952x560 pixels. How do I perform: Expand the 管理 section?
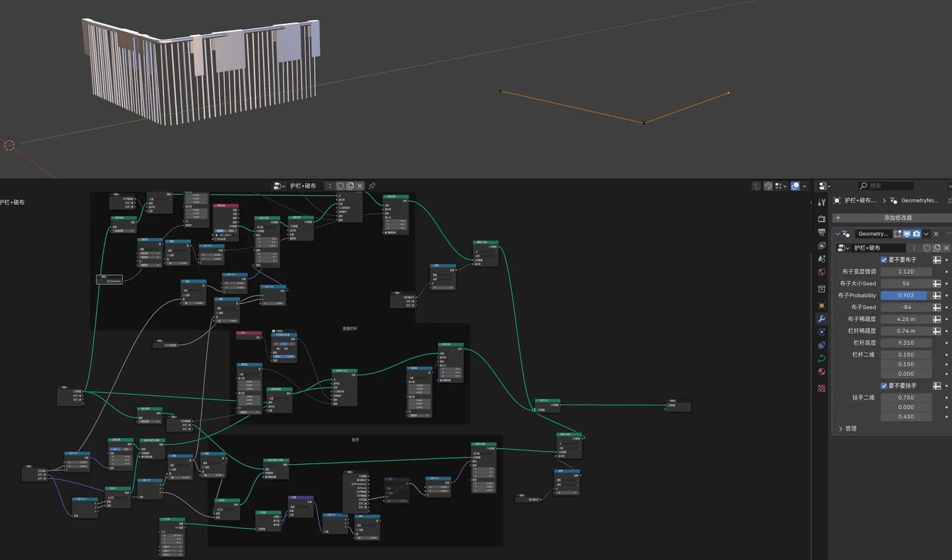841,428
